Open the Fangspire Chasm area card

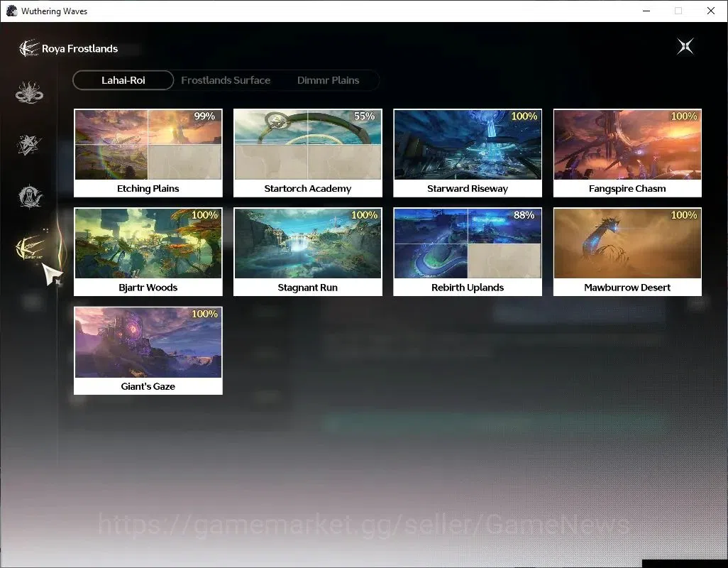pos(627,153)
